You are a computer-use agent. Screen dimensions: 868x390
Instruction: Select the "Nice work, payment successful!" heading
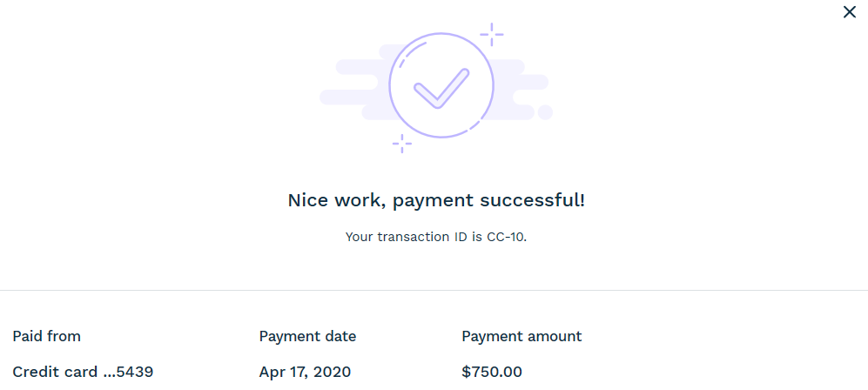(436, 200)
